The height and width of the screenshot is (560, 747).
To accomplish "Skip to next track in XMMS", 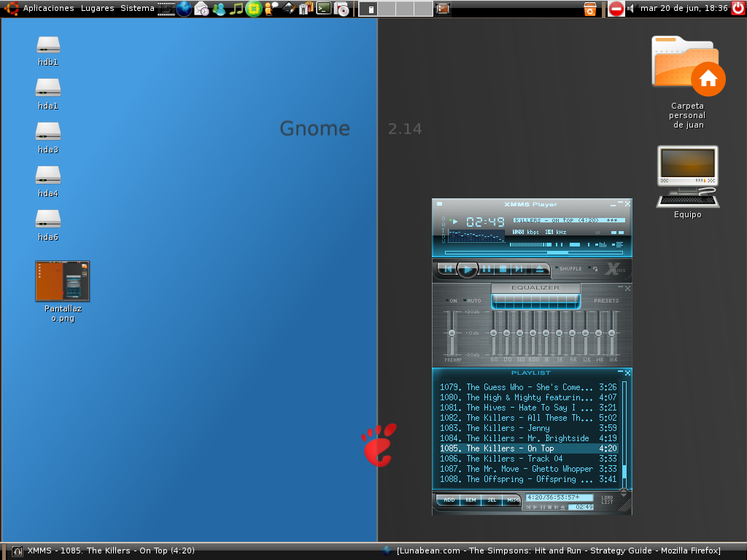I will [519, 269].
